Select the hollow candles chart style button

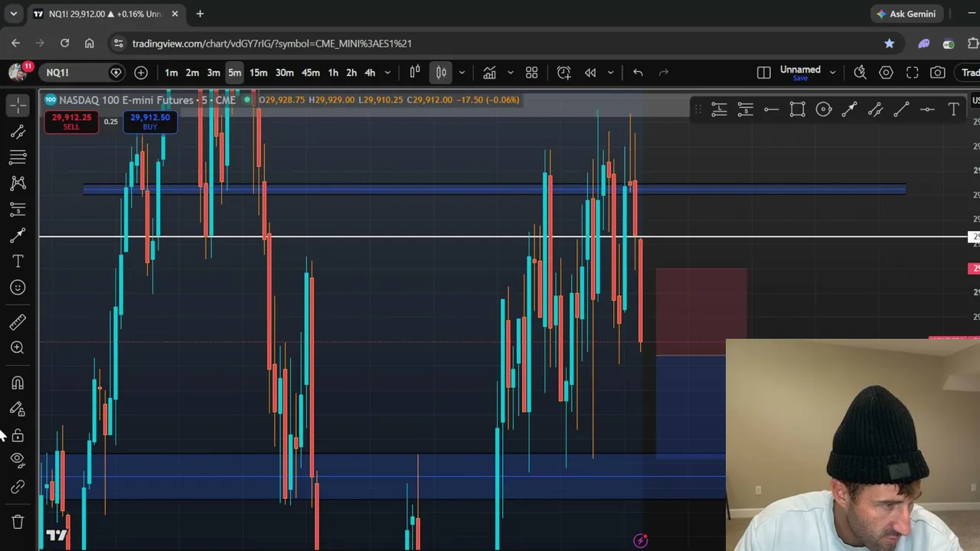[x=415, y=73]
